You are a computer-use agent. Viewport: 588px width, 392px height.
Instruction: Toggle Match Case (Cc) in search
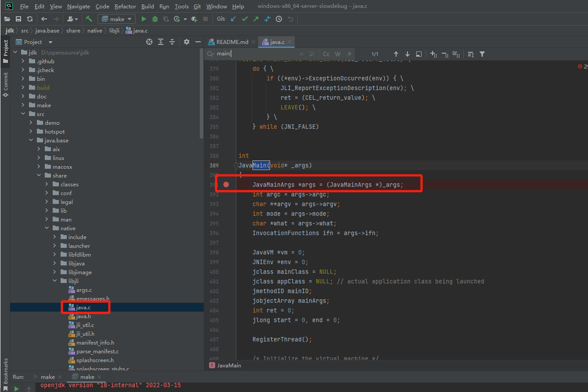[326, 54]
